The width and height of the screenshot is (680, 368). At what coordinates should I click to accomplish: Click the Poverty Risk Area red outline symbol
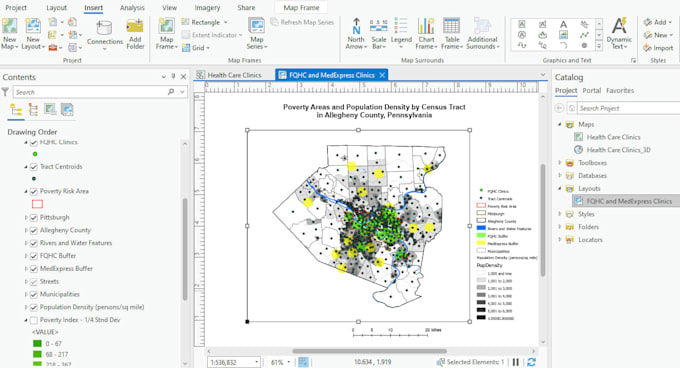point(37,204)
